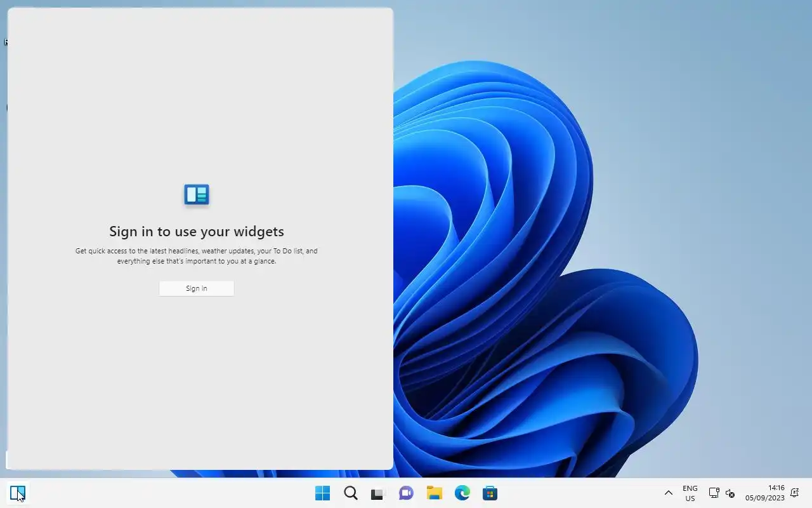Click the Sign in button for widgets
812x508 pixels.
pos(197,288)
